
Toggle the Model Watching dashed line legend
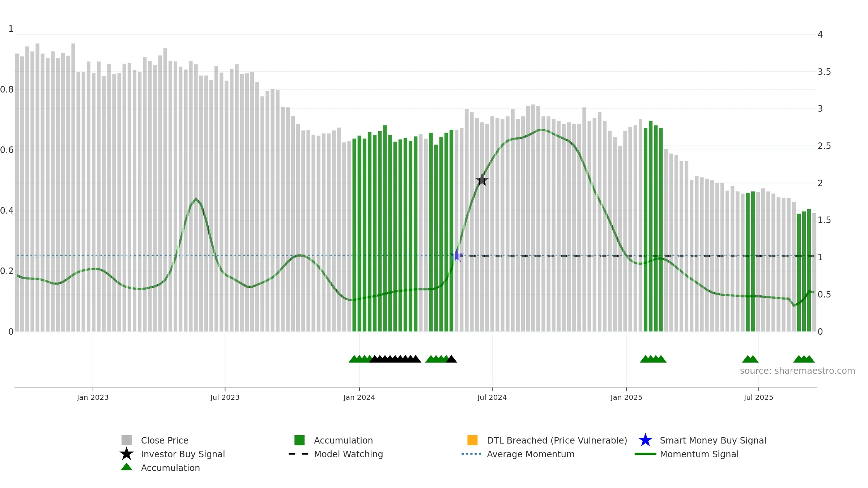(x=336, y=454)
